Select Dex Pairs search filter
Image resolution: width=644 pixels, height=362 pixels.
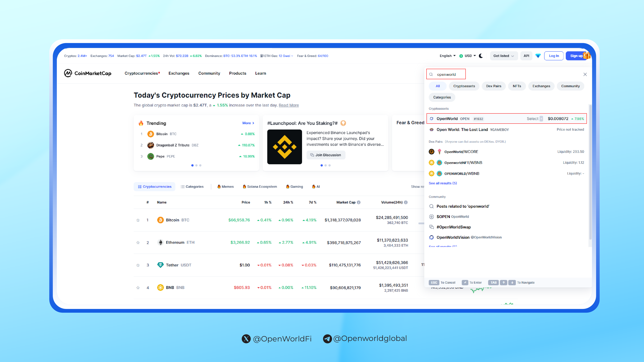(x=493, y=86)
